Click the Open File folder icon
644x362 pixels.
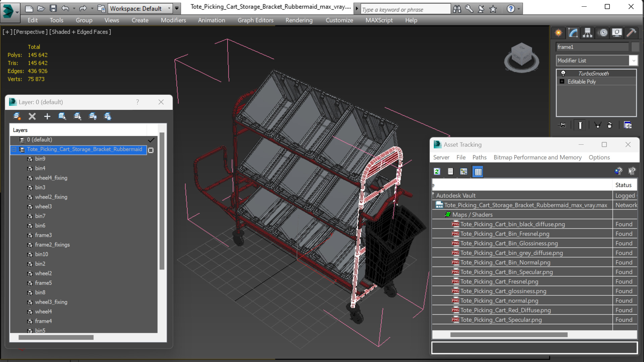tap(41, 8)
